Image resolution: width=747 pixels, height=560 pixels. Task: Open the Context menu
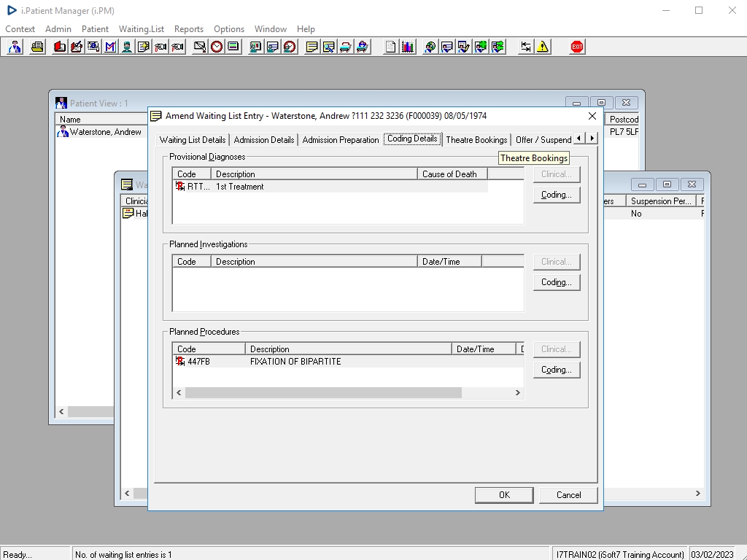click(20, 29)
